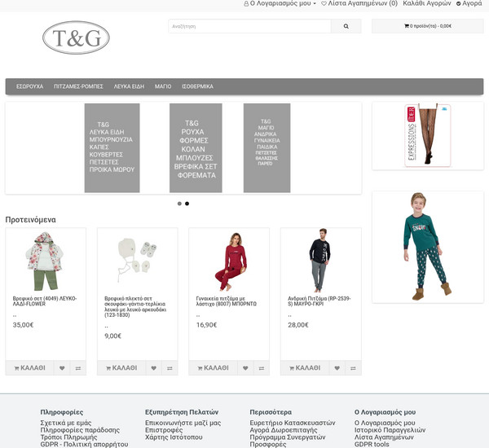
Task: Open Βρεφικό πλεκτό σετ product image
Action: pos(137,261)
